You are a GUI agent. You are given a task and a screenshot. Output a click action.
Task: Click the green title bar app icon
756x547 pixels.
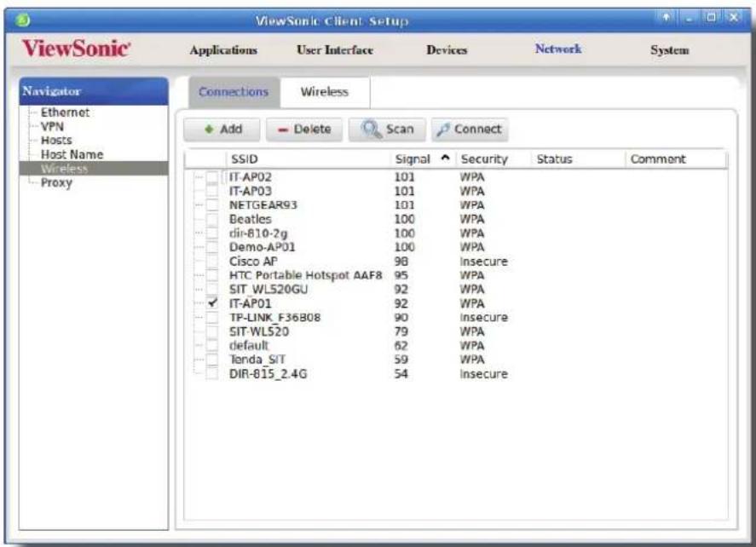pyautogui.click(x=23, y=20)
